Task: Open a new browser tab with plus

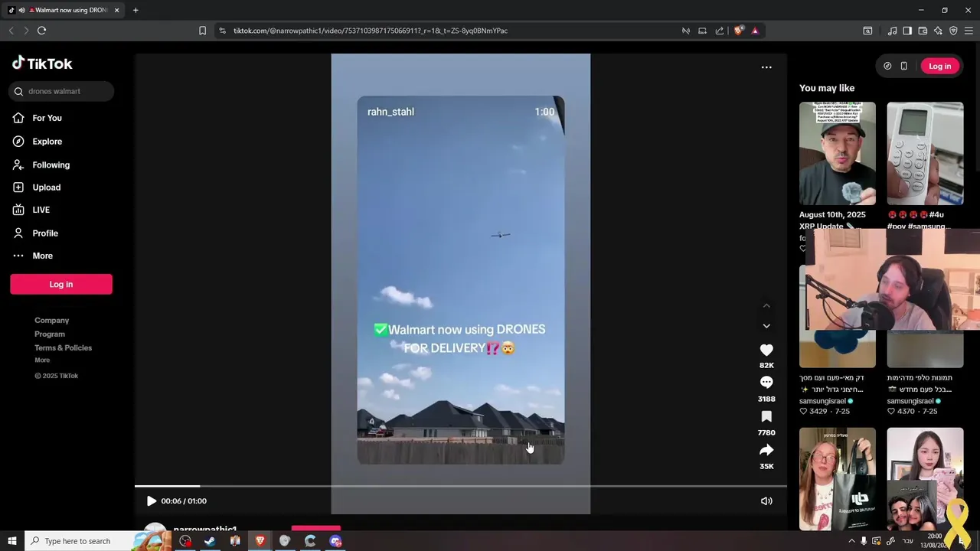Action: pyautogui.click(x=136, y=10)
